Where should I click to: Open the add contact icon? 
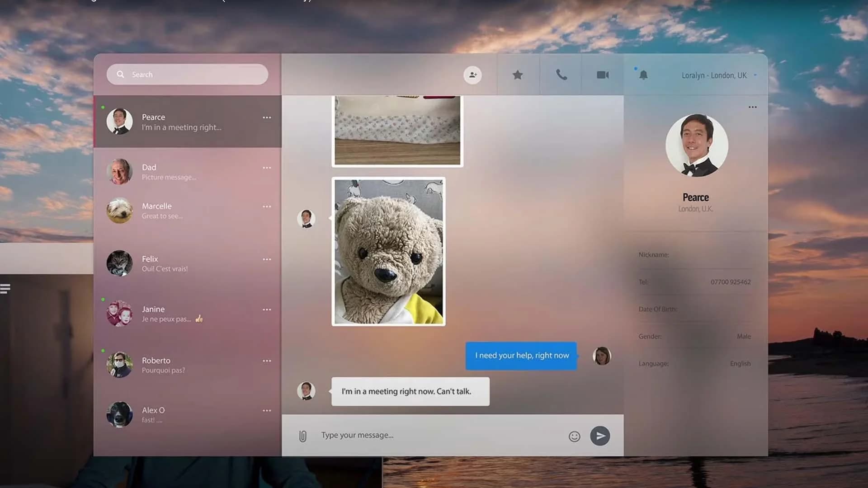[472, 75]
